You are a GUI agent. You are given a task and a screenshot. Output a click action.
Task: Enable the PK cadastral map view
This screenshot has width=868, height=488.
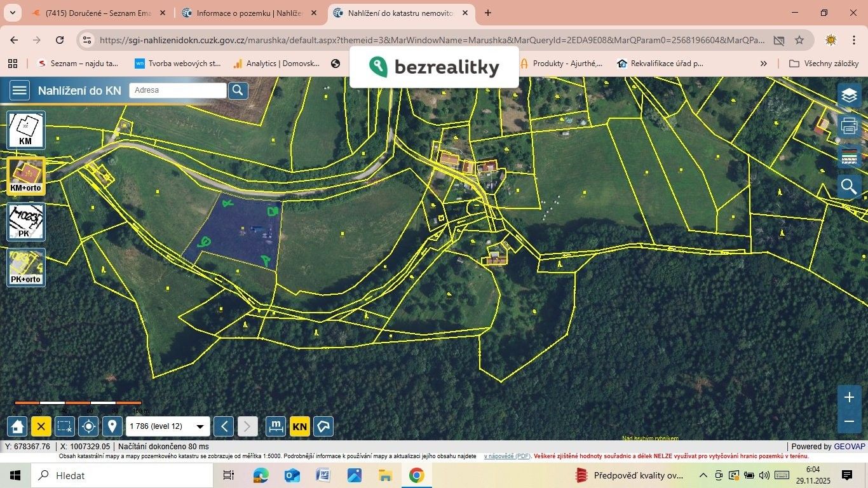[x=25, y=222]
